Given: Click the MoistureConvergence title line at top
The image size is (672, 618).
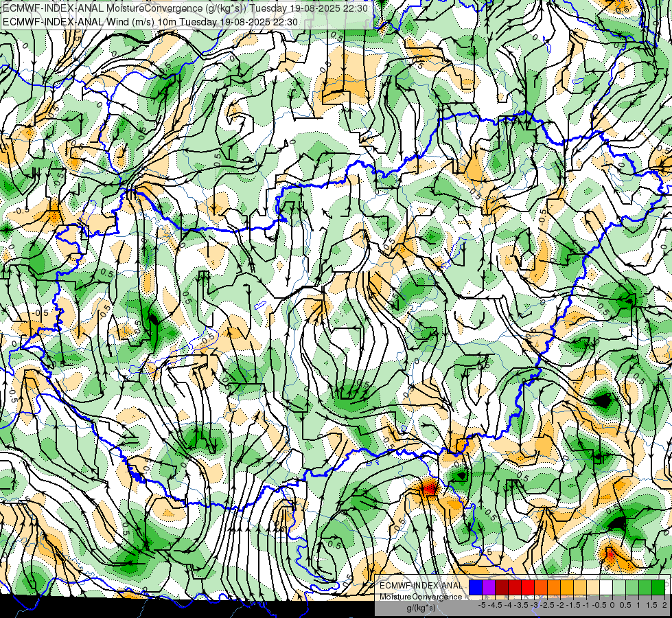Looking at the screenshot, I should click(185, 8).
